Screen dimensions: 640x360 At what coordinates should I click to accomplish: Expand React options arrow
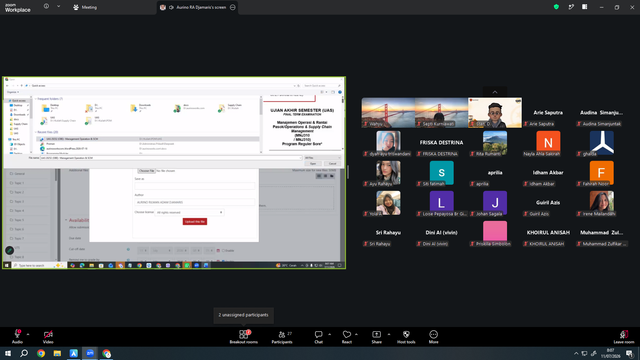pyautogui.click(x=356, y=334)
